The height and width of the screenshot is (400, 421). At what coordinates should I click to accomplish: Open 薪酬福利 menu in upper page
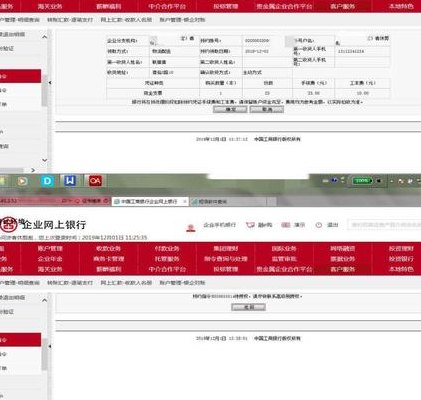[108, 6]
